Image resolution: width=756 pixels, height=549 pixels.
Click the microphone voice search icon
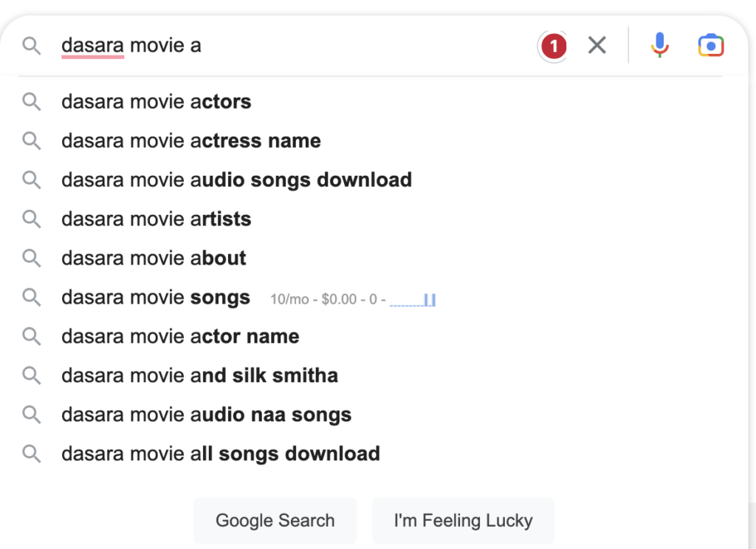coord(659,46)
